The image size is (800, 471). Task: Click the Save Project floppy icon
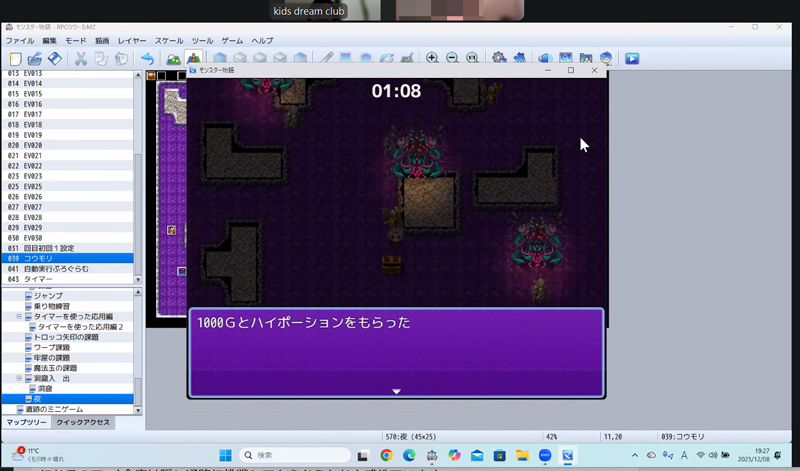coord(55,58)
